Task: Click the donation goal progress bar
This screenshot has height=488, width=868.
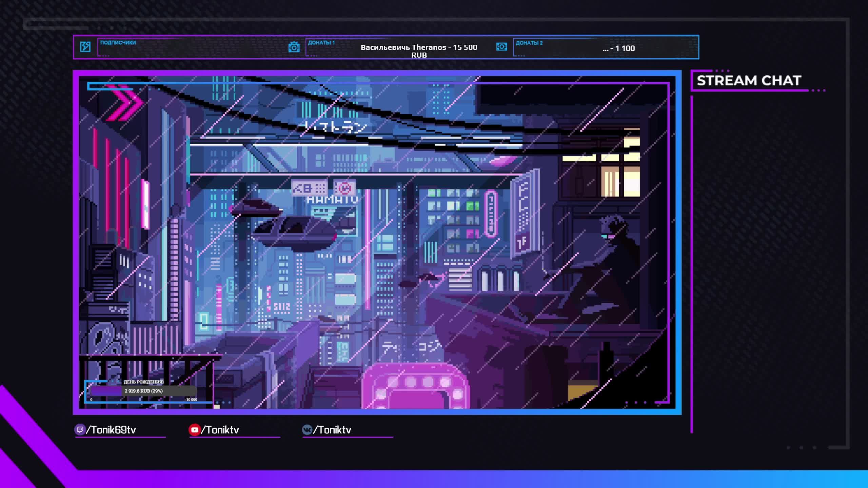Action: [143, 391]
